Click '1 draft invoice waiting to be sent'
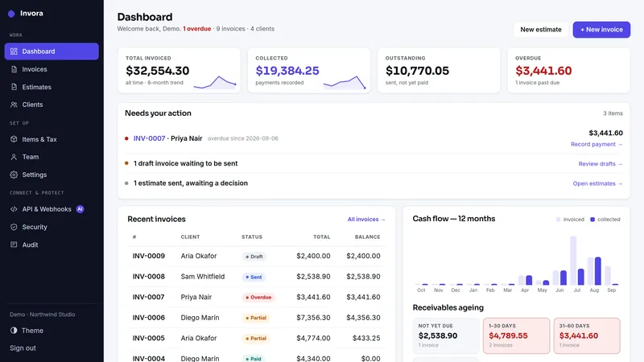This screenshot has height=362, width=644. [185, 163]
